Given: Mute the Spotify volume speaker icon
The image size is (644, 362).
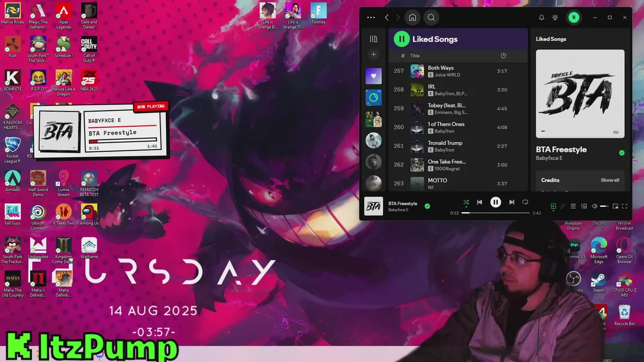Looking at the screenshot, I should (595, 206).
